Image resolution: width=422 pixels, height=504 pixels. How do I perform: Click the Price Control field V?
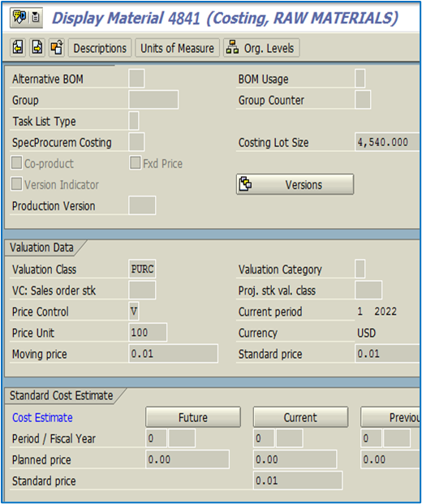tap(134, 311)
